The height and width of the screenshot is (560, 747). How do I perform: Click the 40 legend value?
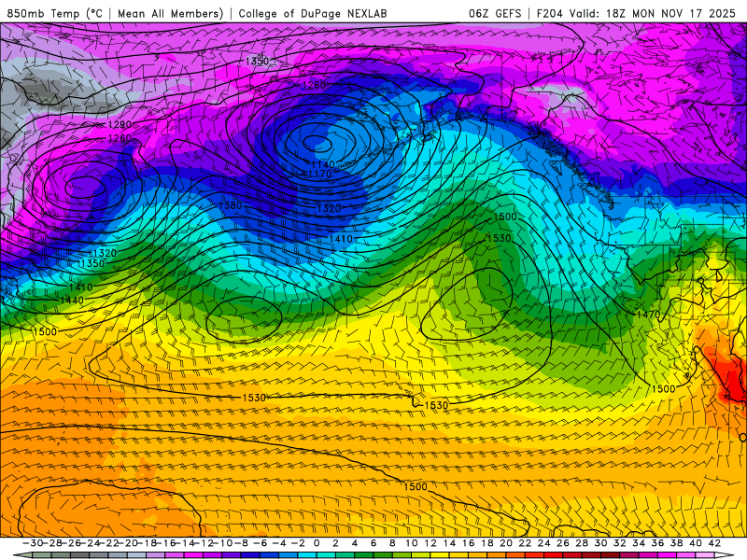pyautogui.click(x=696, y=543)
